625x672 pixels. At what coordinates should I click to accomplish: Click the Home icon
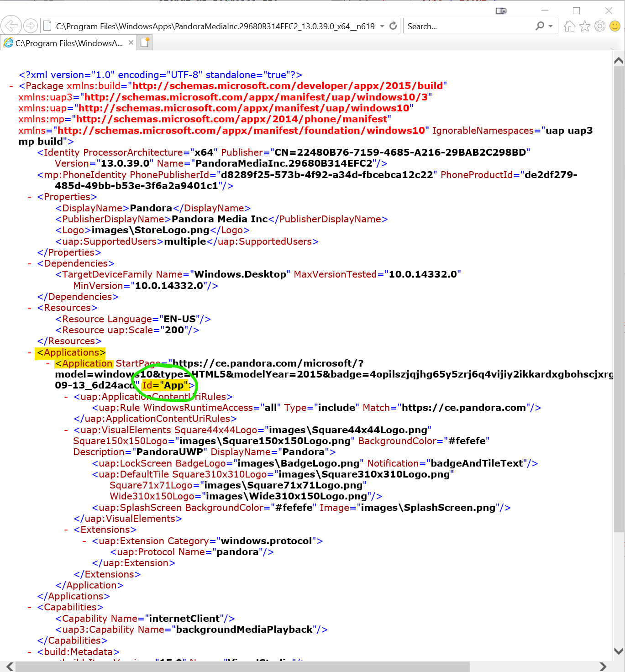(x=569, y=26)
